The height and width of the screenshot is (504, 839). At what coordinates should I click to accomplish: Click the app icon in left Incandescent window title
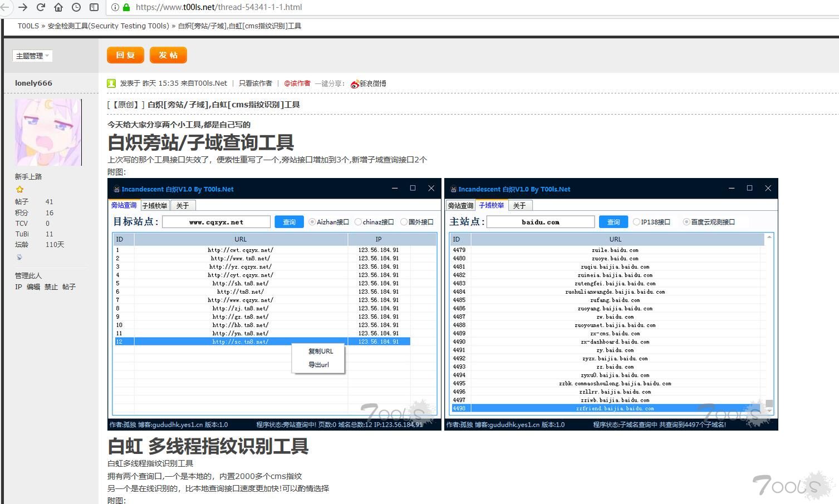(x=117, y=189)
